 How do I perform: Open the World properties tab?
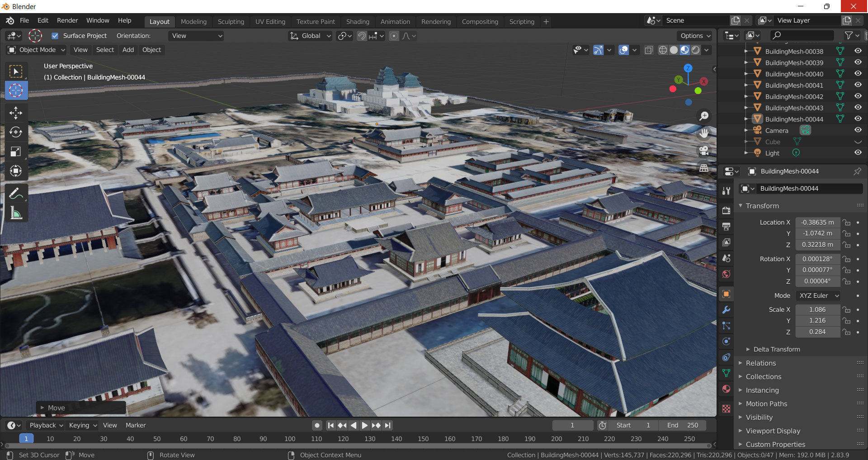(726, 274)
